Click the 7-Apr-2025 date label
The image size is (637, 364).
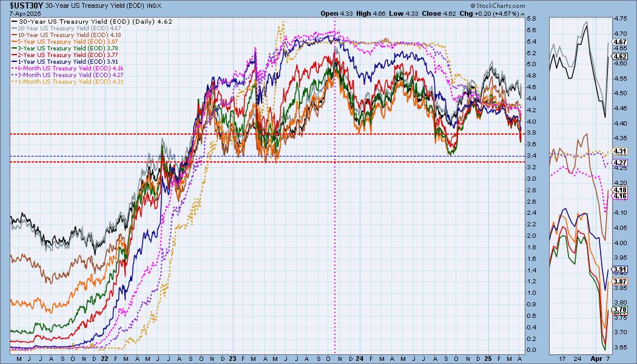(24, 13)
